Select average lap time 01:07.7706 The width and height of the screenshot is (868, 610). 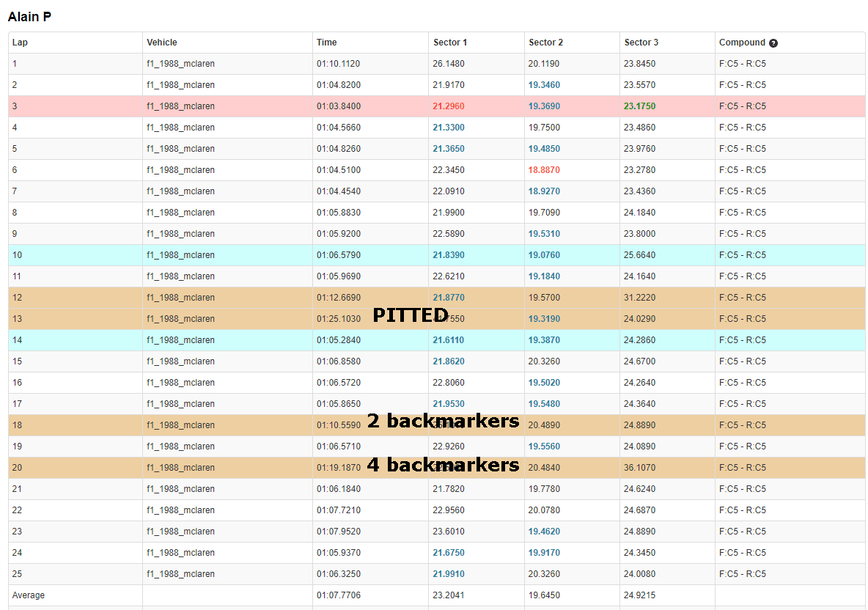(x=338, y=595)
